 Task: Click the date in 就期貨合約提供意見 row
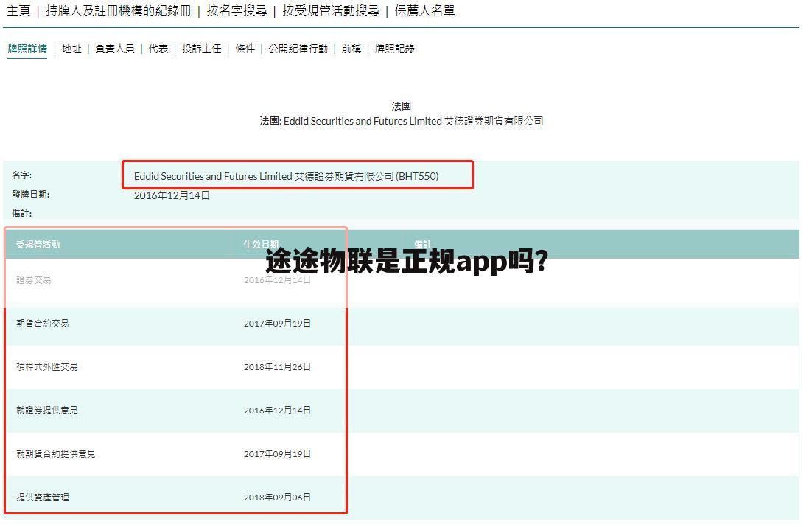click(x=278, y=454)
